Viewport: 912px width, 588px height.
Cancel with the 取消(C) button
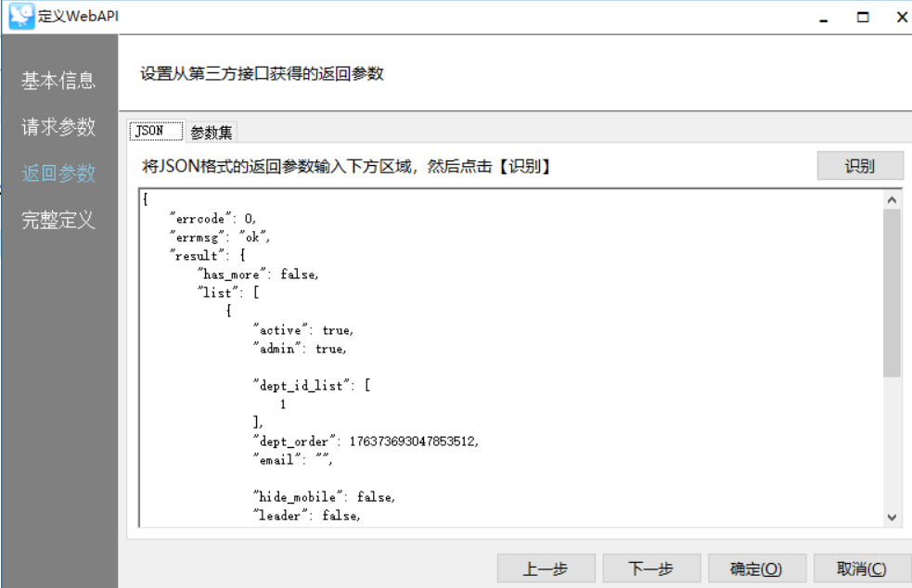(862, 569)
